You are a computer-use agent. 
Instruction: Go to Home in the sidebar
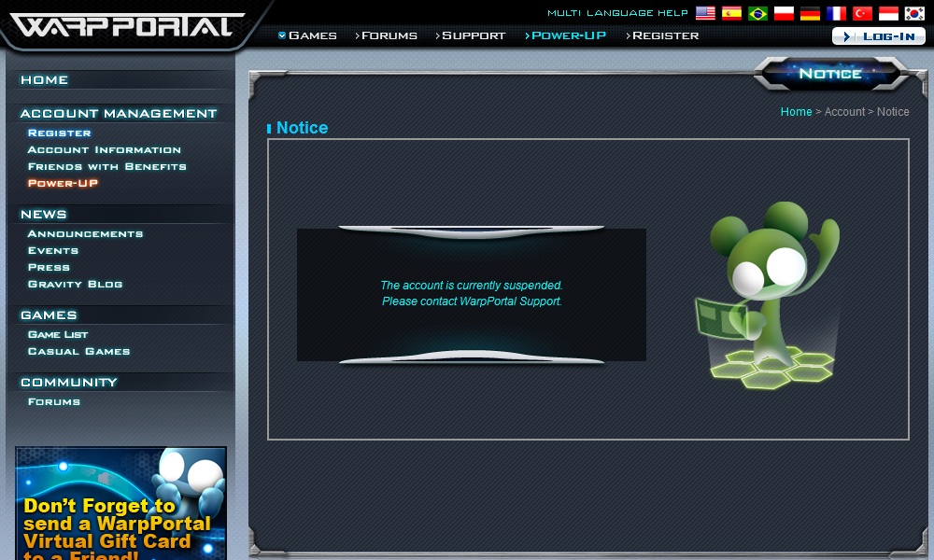pos(44,79)
